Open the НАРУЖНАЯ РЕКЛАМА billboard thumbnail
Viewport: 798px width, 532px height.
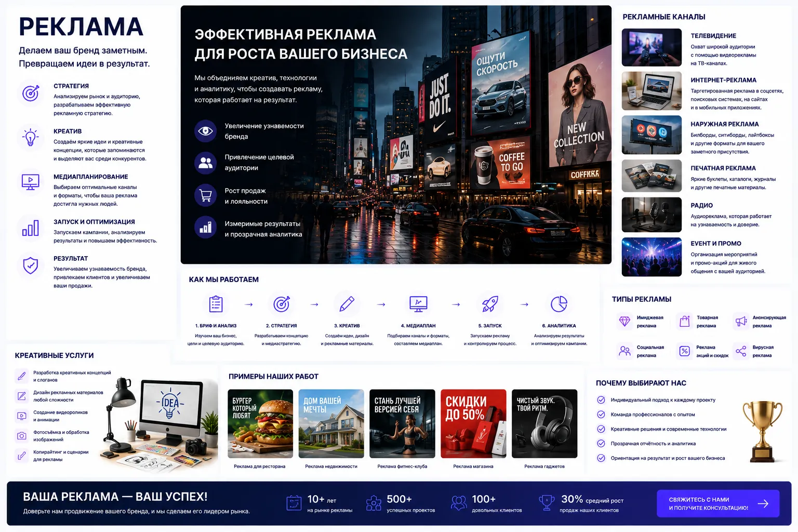[x=651, y=135]
